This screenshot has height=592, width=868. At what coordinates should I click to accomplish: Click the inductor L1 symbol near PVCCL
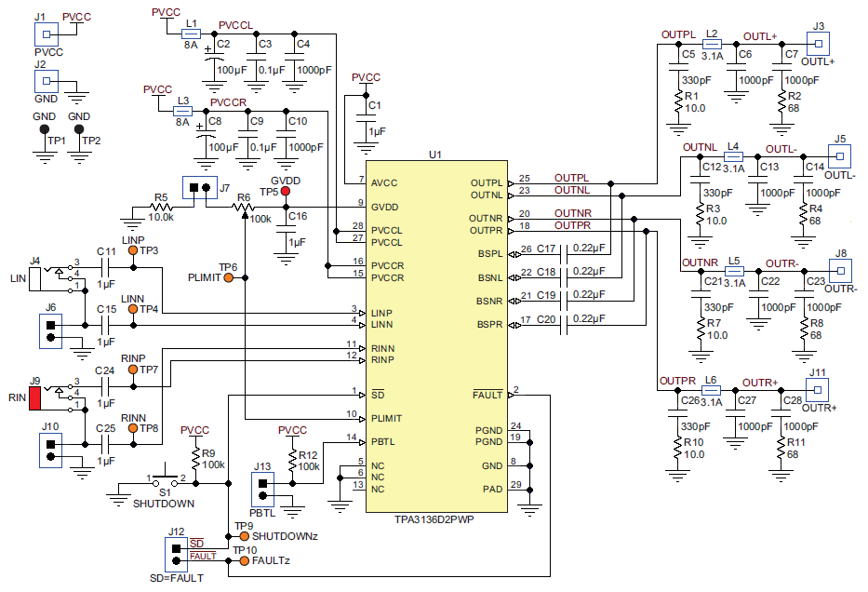pos(189,33)
